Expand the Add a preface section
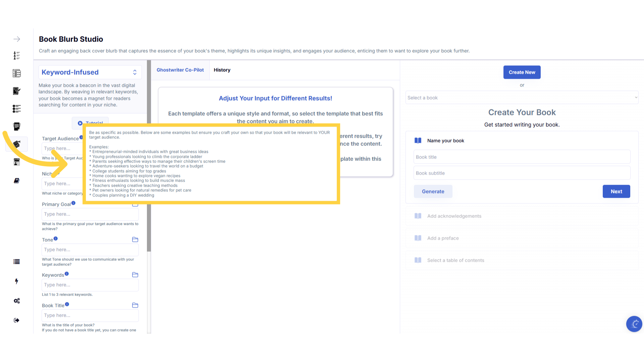This screenshot has width=644, height=362. [x=443, y=238]
